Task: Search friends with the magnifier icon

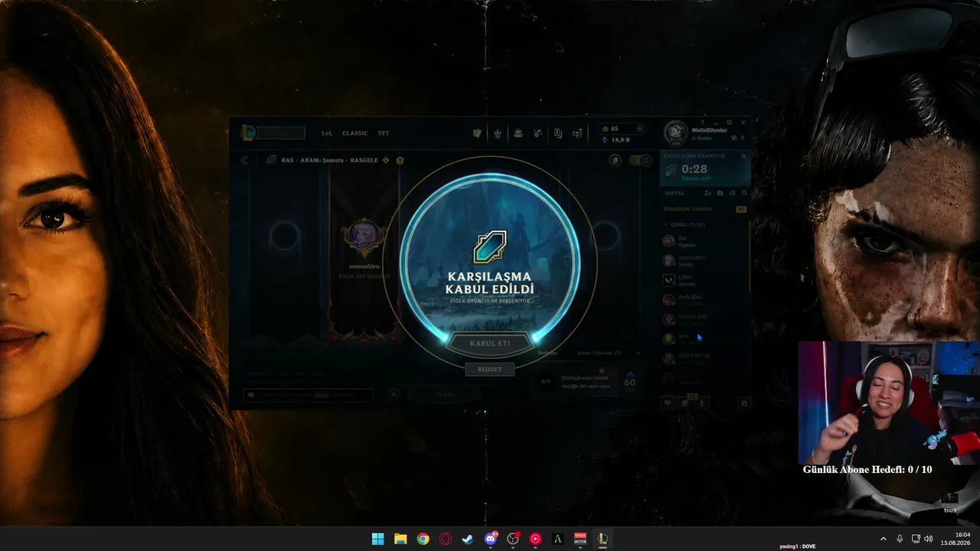Action: (744, 194)
